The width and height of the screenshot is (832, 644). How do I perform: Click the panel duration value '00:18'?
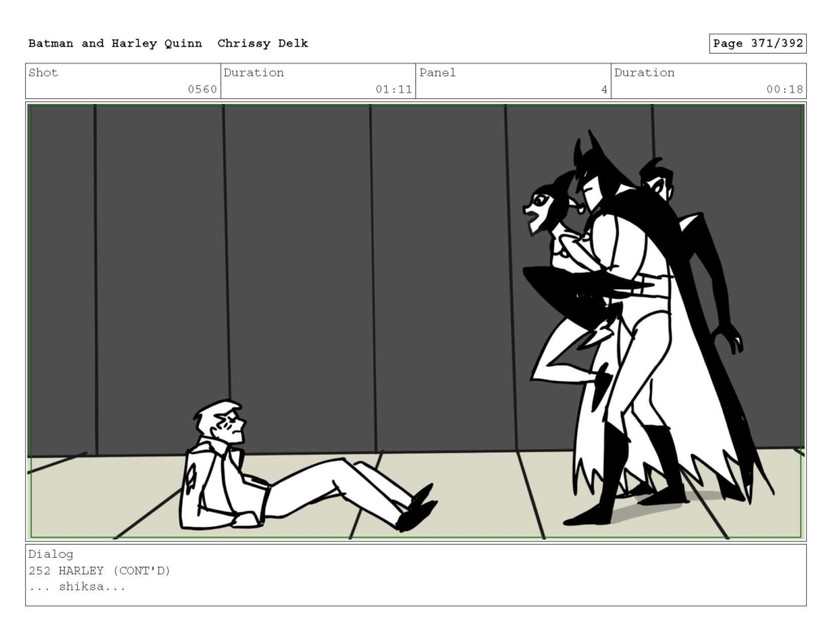tap(784, 89)
